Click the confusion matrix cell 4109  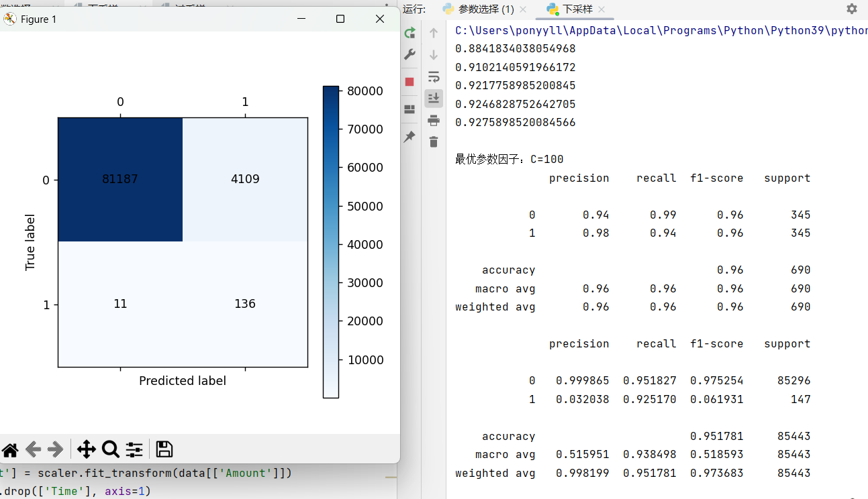245,179
